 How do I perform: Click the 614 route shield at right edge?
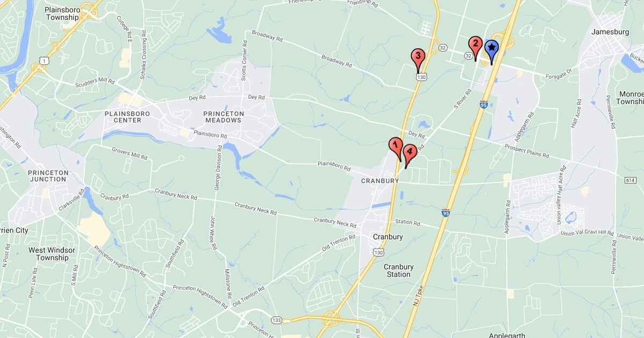(631, 180)
